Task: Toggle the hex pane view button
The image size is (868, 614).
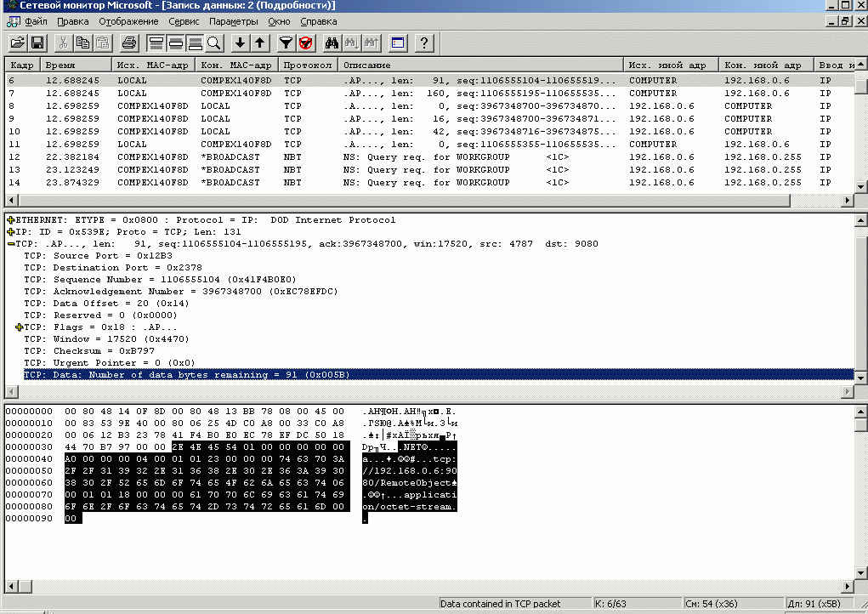Action: [195, 43]
